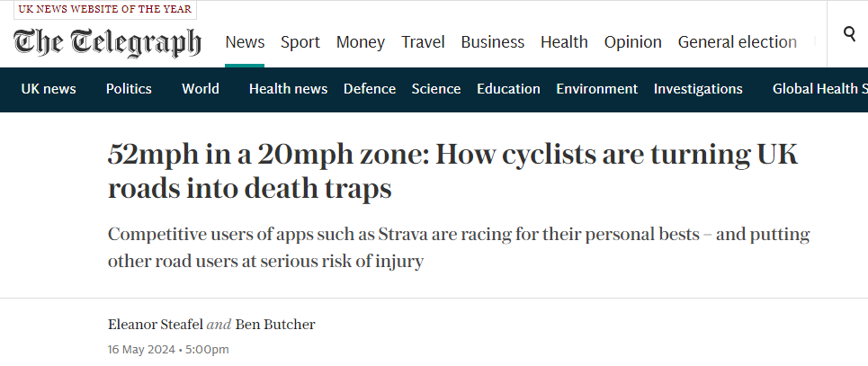Select Travel in the top navigation
Viewport: 868px width, 366px height.
tap(423, 42)
